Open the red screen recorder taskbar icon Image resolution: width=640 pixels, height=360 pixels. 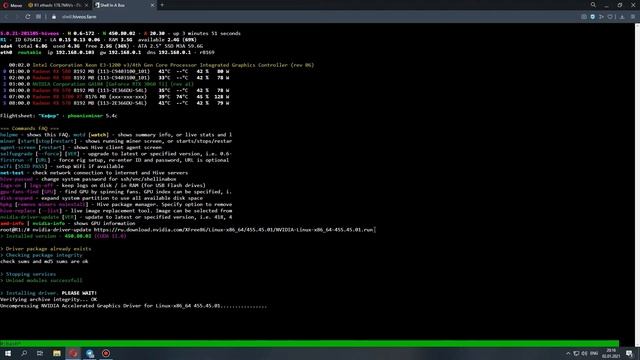click(x=106, y=353)
